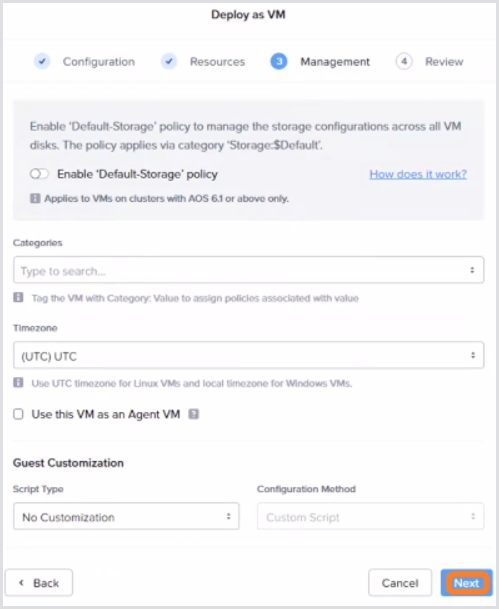The image size is (499, 609).
Task: Click the Resources step checkmark icon
Action: click(x=169, y=61)
